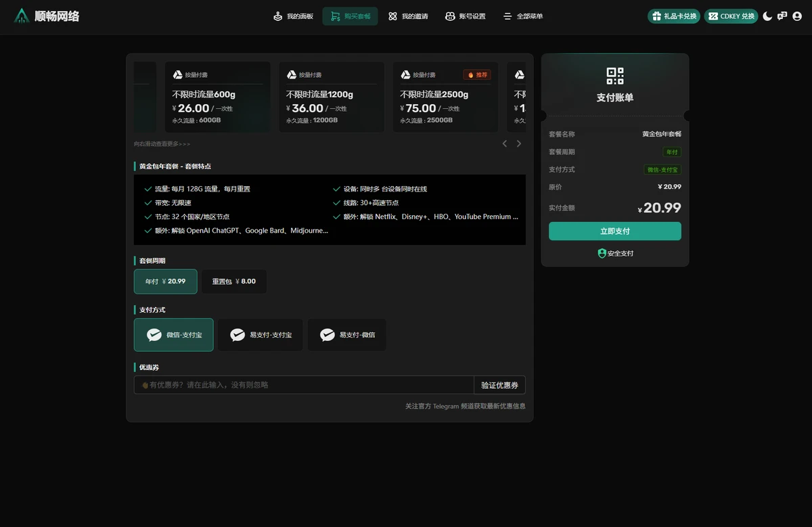
Task: Expand the 全部菜单 menu
Action: pyautogui.click(x=523, y=16)
